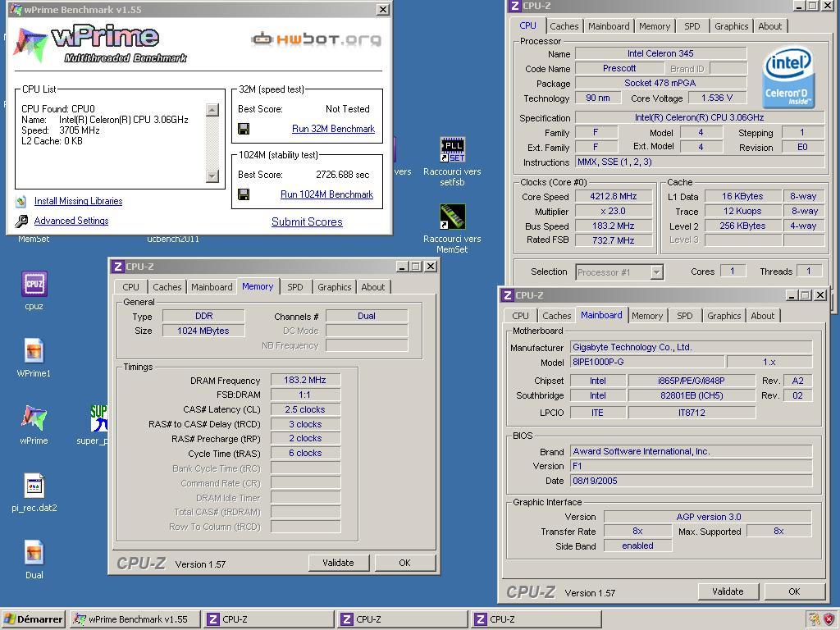Image resolution: width=840 pixels, height=630 pixels.
Task: Click the Transfer Rate 8x field
Action: pyautogui.click(x=637, y=531)
